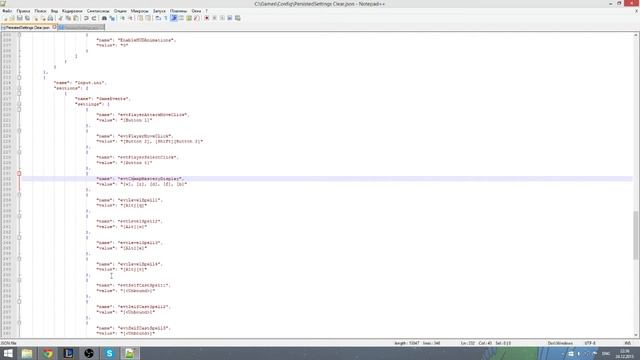Click the Save All toolbar icon

[x=27, y=18]
